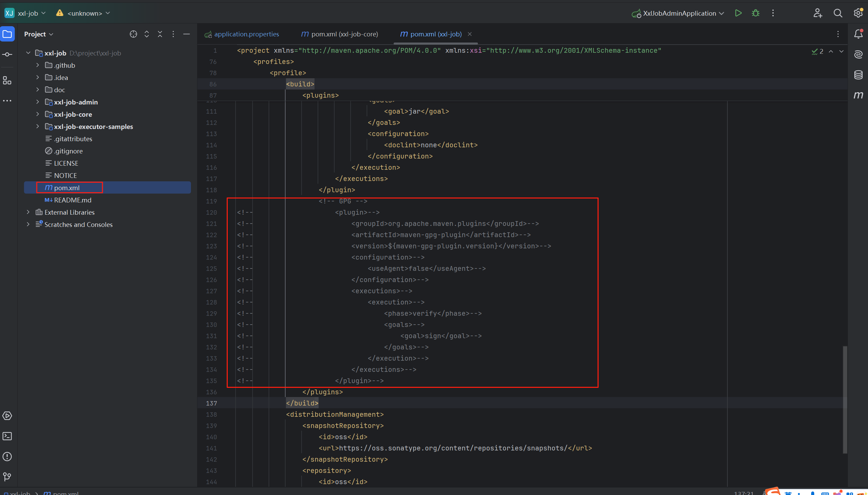Image resolution: width=868 pixels, height=495 pixels.
Task: Open XxlJobAdminApplication run configuration dropdown
Action: (x=678, y=13)
